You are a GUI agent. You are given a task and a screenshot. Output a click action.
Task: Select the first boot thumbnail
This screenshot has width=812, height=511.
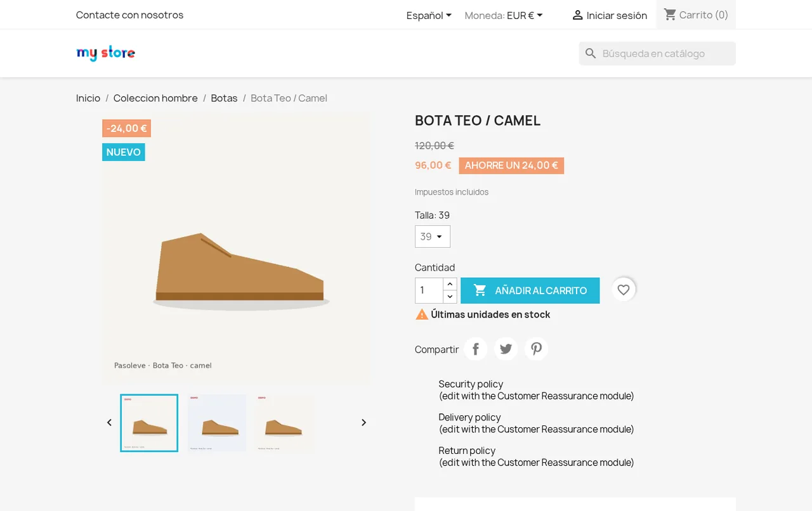click(x=149, y=423)
